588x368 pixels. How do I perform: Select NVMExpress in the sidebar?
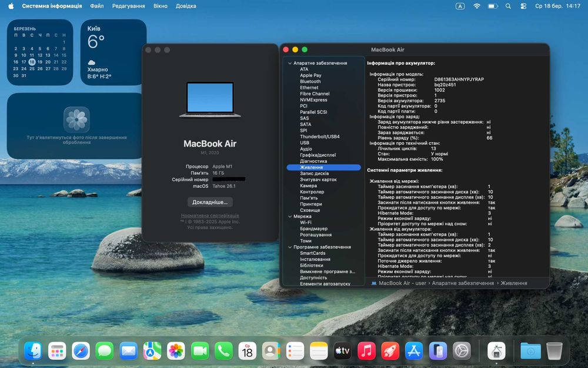pyautogui.click(x=313, y=100)
